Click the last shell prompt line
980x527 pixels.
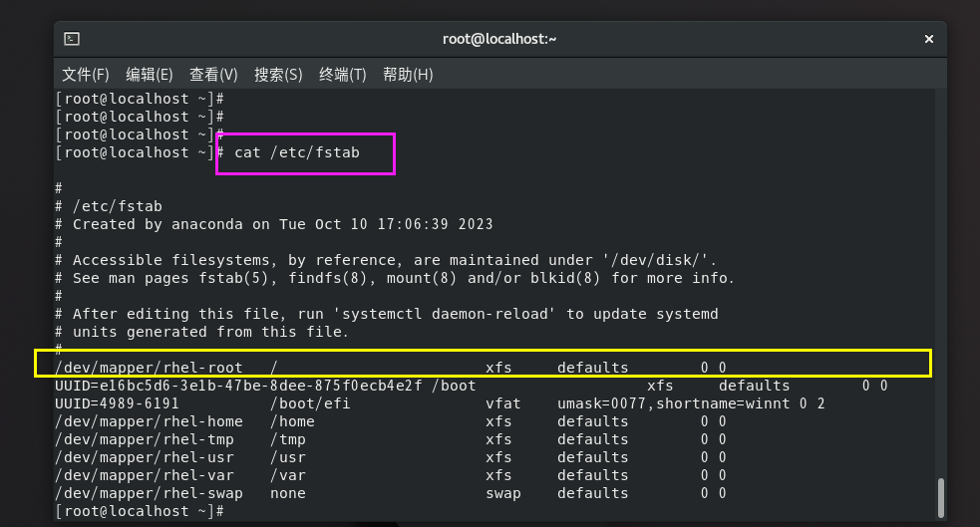click(140, 511)
